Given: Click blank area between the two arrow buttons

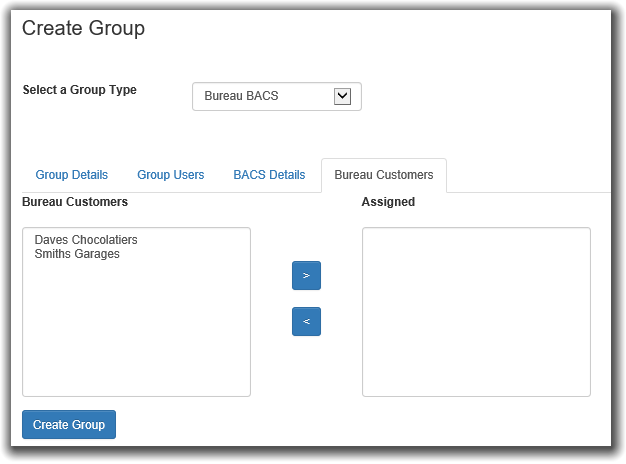Looking at the screenshot, I should [x=306, y=298].
